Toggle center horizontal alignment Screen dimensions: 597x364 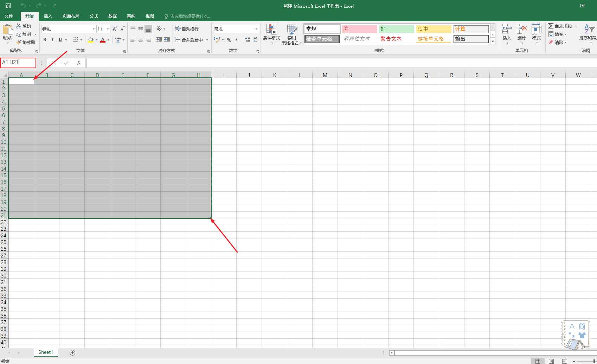tap(141, 40)
